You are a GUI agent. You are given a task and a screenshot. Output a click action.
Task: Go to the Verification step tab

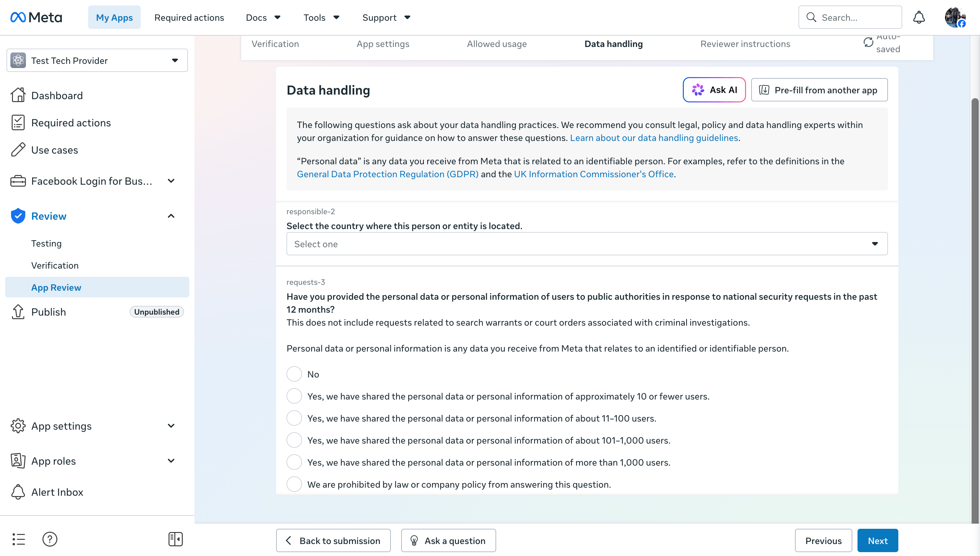point(275,44)
